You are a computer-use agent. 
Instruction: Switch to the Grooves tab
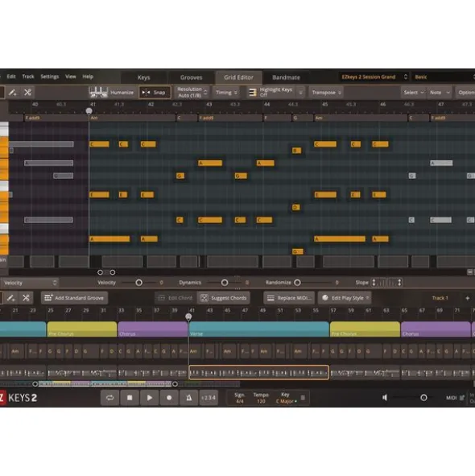click(x=192, y=77)
